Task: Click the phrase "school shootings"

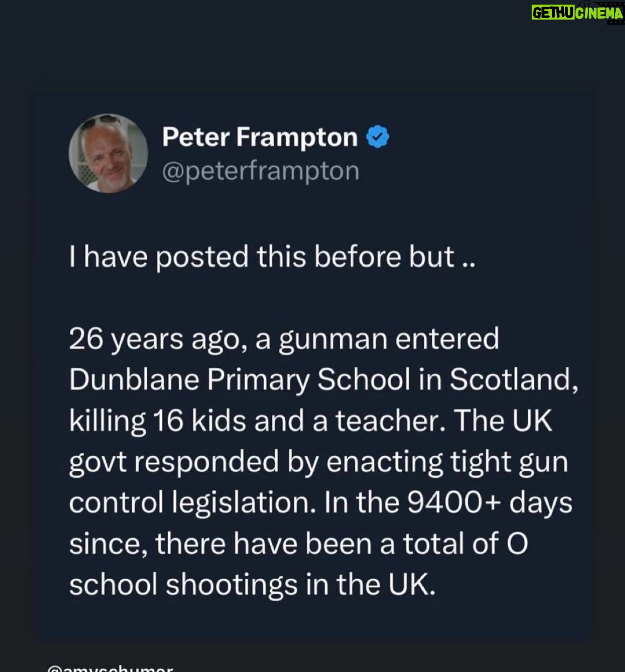Action: [183, 585]
